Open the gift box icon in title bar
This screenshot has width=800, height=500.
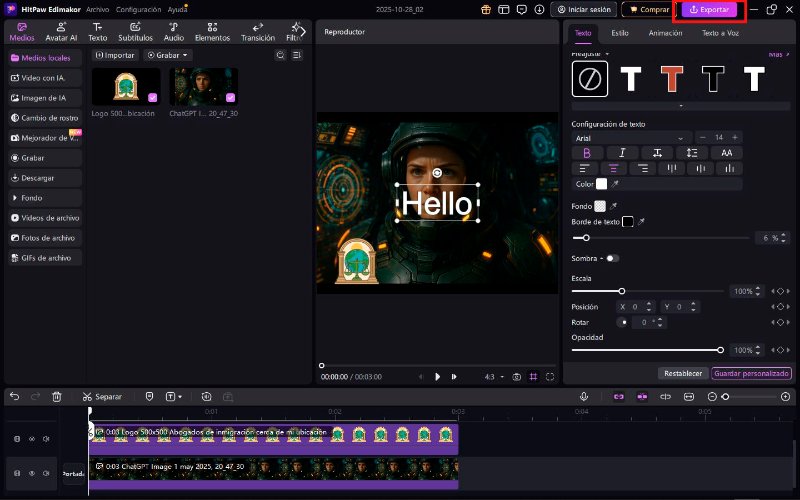[486, 9]
